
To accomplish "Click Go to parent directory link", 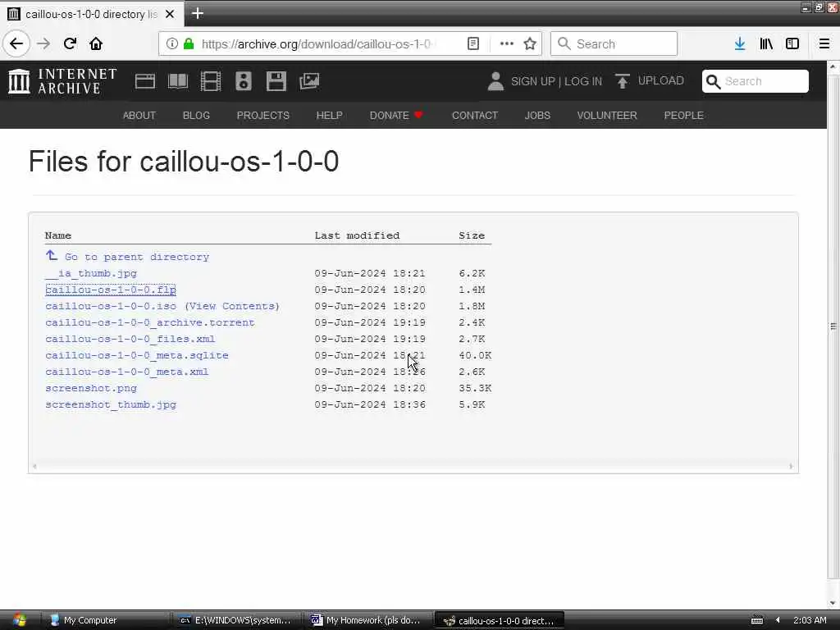I will point(137,257).
